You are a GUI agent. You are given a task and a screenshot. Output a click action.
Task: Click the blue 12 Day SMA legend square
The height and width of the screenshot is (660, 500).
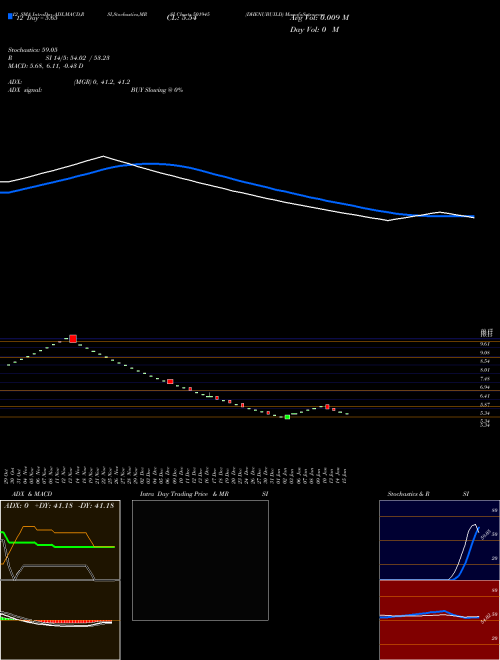click(x=10, y=16)
